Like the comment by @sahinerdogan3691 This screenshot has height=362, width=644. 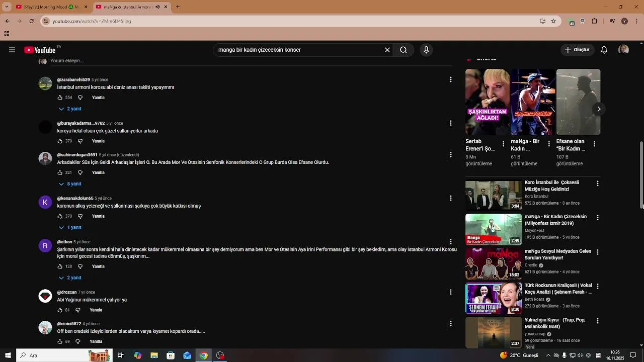tap(60, 172)
